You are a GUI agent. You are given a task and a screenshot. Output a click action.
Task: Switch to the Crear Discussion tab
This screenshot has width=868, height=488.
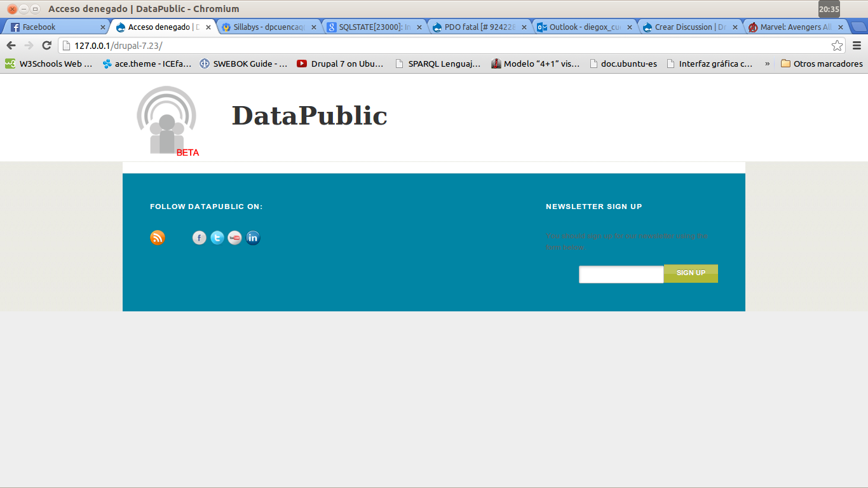tap(689, 27)
